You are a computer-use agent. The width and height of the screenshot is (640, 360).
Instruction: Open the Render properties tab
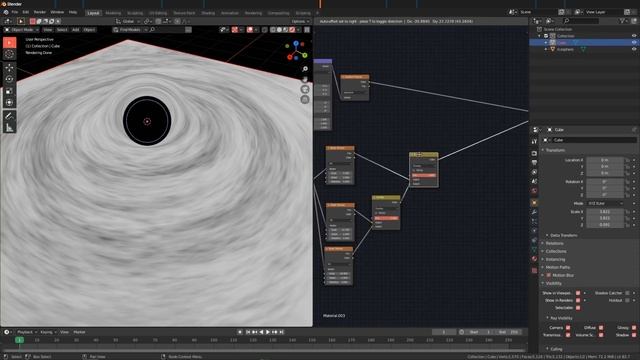(x=534, y=153)
